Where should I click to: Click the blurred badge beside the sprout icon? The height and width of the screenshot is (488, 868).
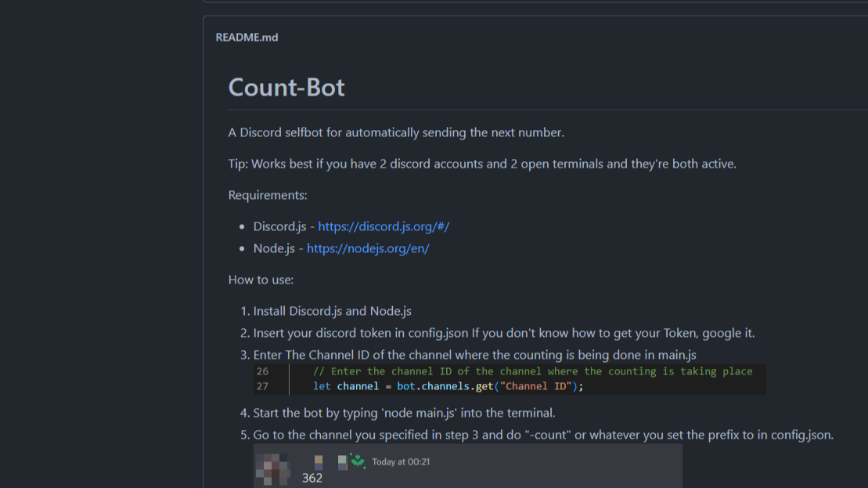click(x=342, y=462)
